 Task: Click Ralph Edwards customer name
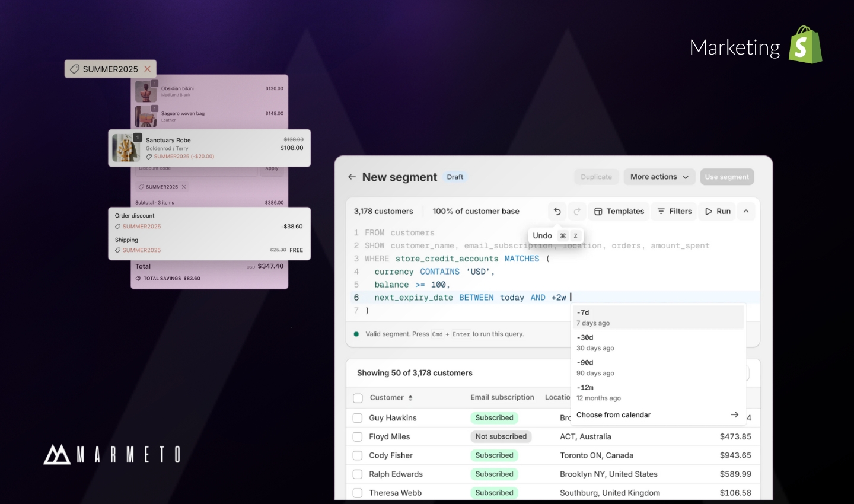[x=396, y=474]
